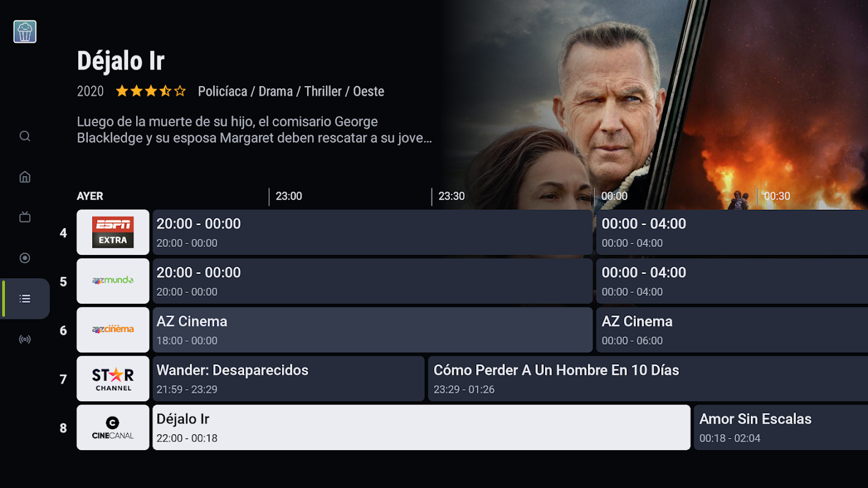Open the radio broadcast icon in sidebar
Screen dimensions: 868x488
pos(25,339)
